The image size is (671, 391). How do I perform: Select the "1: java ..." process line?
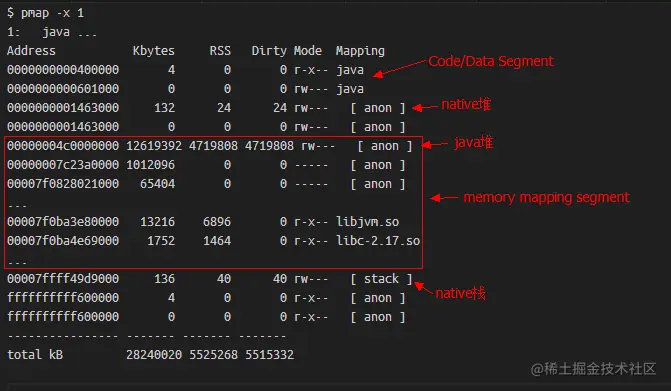click(52, 32)
